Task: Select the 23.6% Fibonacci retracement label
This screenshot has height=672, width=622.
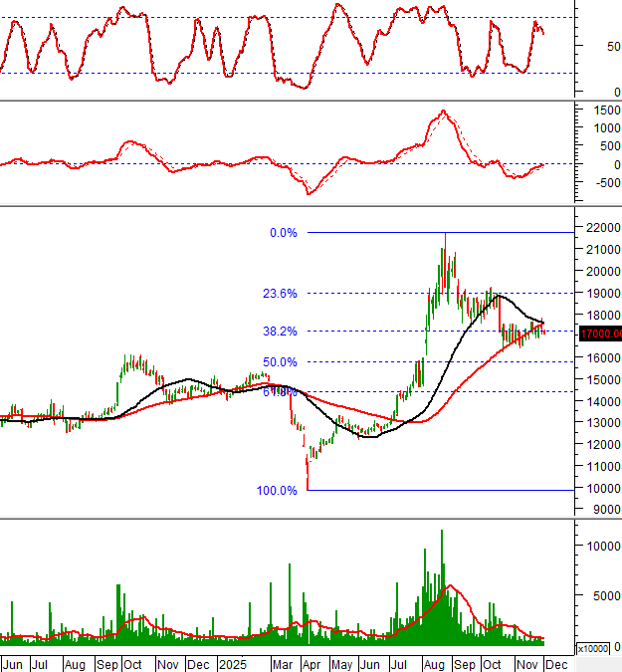Action: coord(280,294)
